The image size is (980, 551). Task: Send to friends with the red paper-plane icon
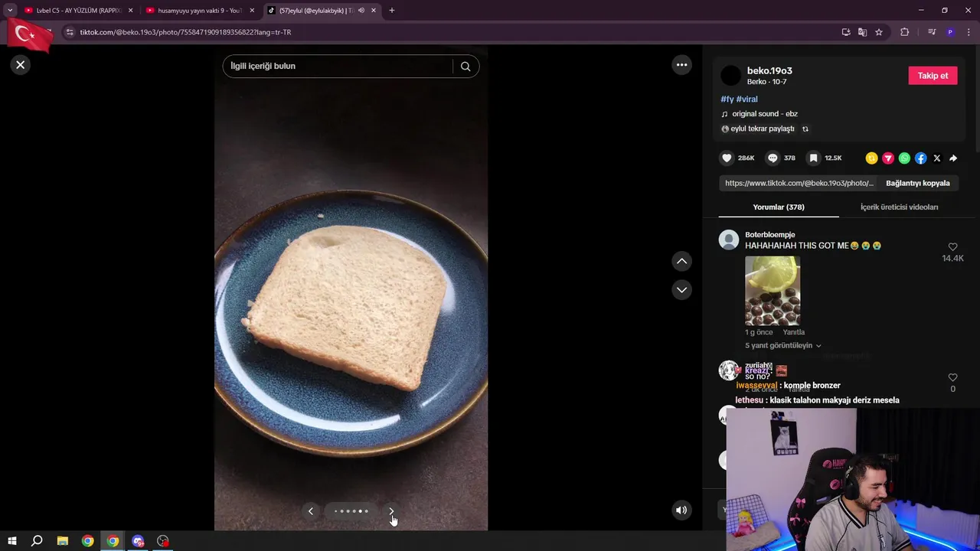pyautogui.click(x=888, y=158)
